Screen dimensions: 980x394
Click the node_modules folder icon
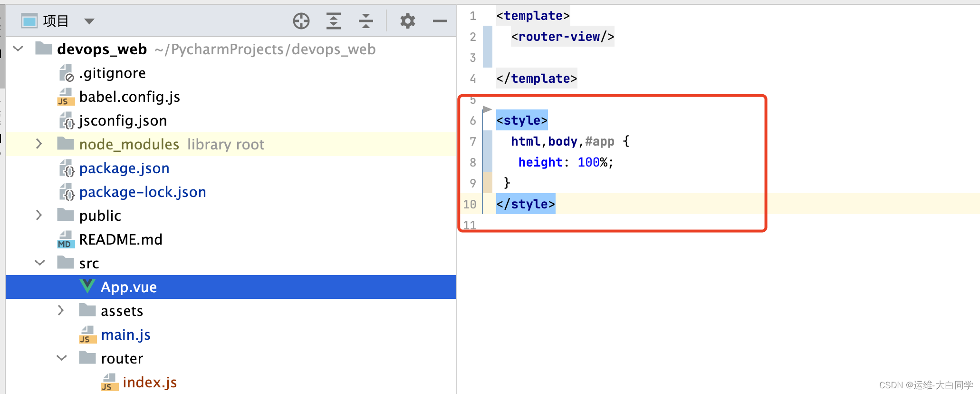[x=66, y=143]
